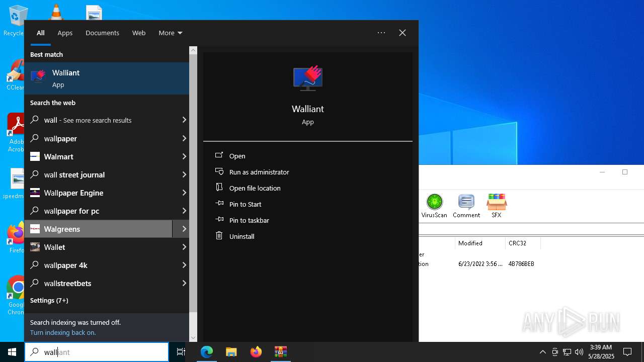Click the Walmart logo icon
The image size is (644, 362).
35,156
